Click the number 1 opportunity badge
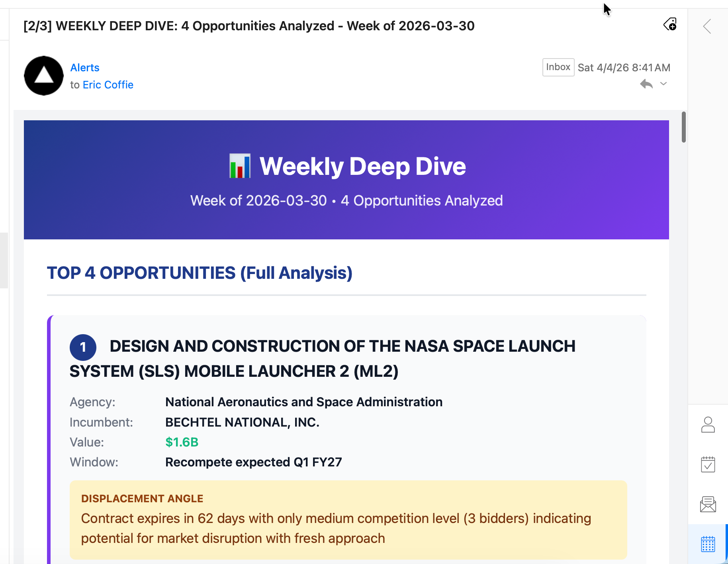The width and height of the screenshot is (728, 564). pyautogui.click(x=83, y=347)
